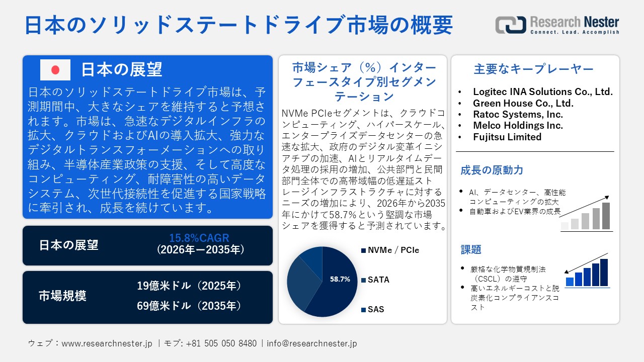Click the SATA legend square

[364, 280]
